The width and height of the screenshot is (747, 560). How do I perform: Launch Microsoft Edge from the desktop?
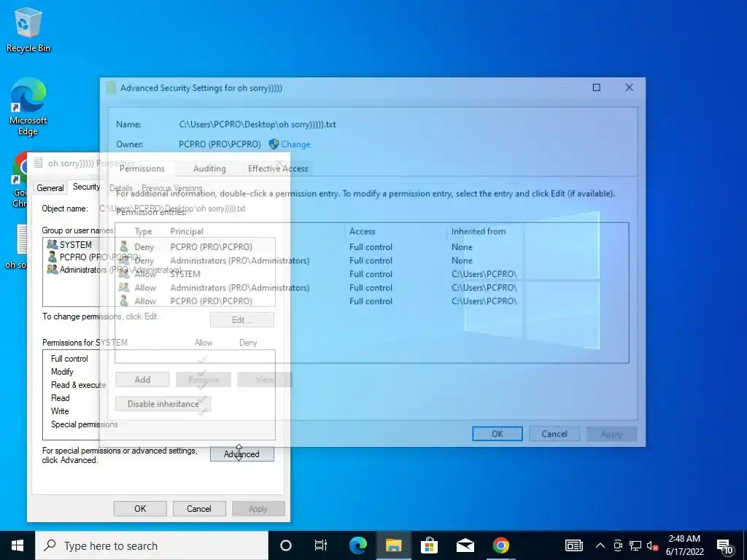pos(28,106)
